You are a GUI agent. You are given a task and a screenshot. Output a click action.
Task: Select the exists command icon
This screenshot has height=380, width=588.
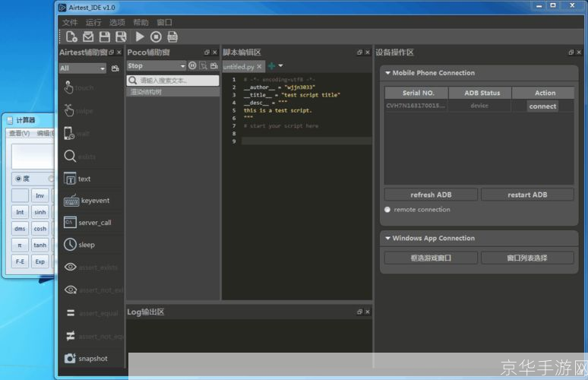point(70,156)
